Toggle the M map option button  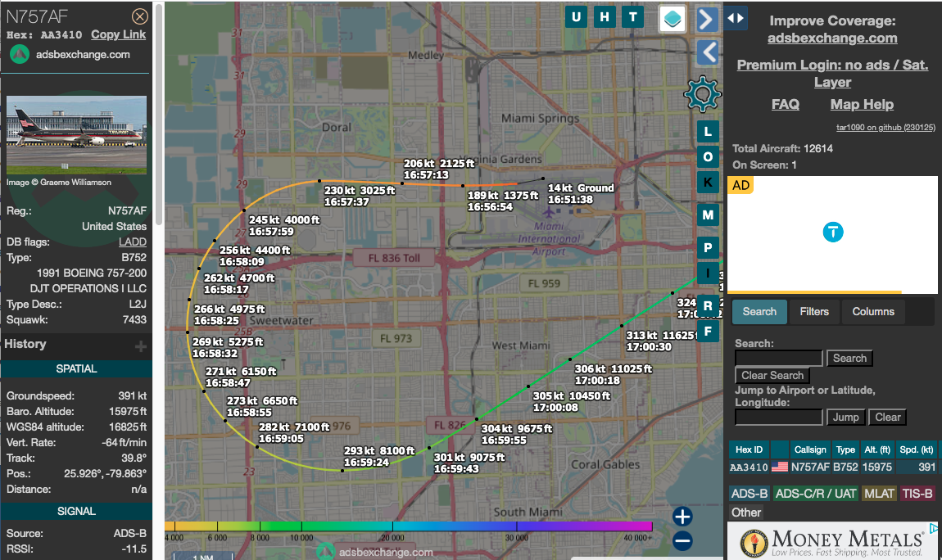click(708, 215)
